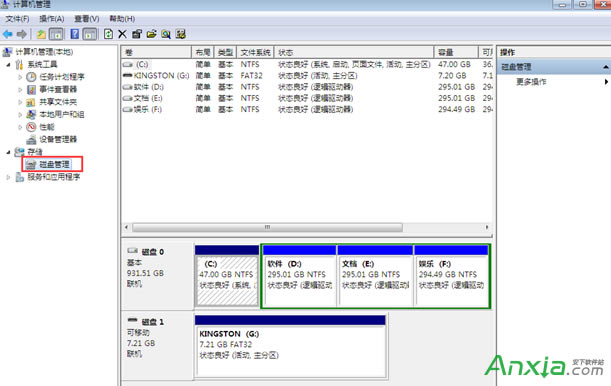Viewport: 611px width, 386px height.
Task: Open 更多操作 in the actions pane
Action: click(532, 82)
